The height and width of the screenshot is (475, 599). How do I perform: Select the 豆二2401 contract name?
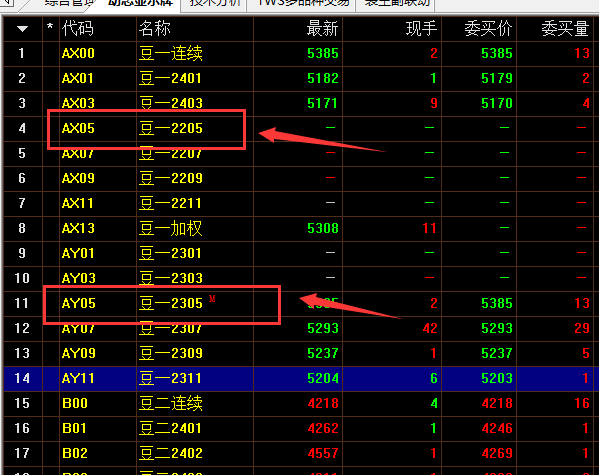[170, 428]
